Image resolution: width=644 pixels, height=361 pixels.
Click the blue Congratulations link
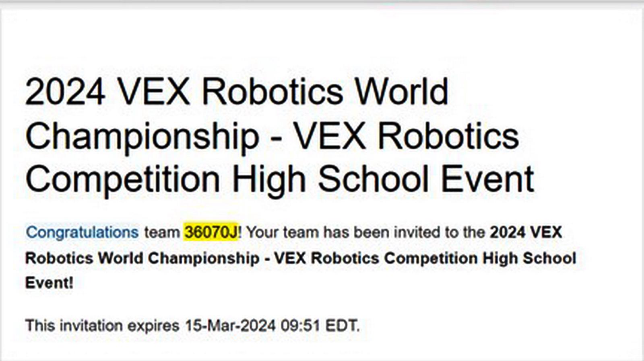pyautogui.click(x=82, y=232)
